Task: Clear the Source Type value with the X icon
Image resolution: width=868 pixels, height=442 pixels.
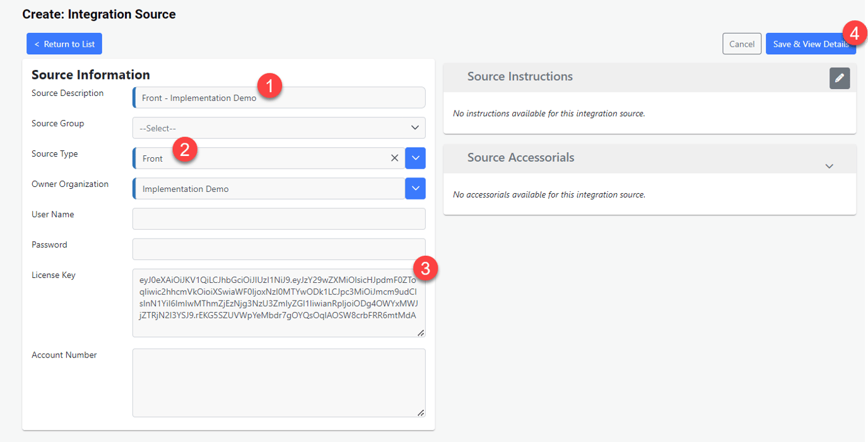Action: coord(395,158)
